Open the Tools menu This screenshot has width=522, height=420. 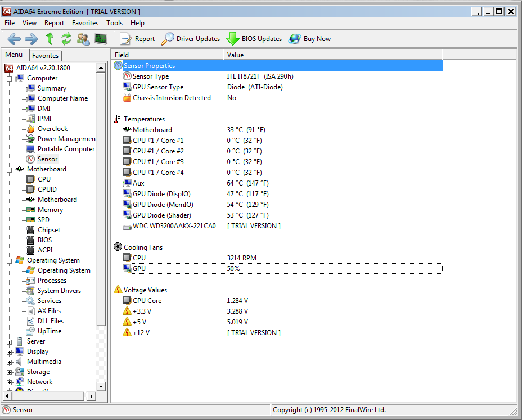tap(115, 23)
